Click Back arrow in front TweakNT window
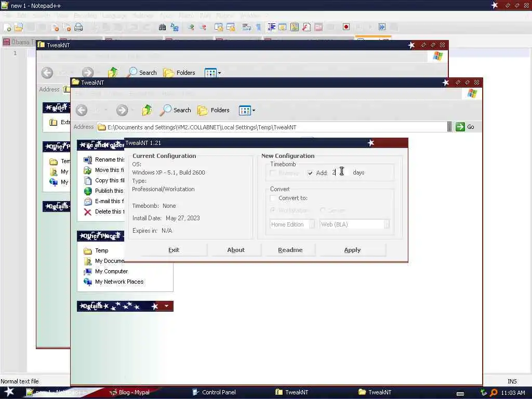The height and width of the screenshot is (399, 532). (82, 110)
